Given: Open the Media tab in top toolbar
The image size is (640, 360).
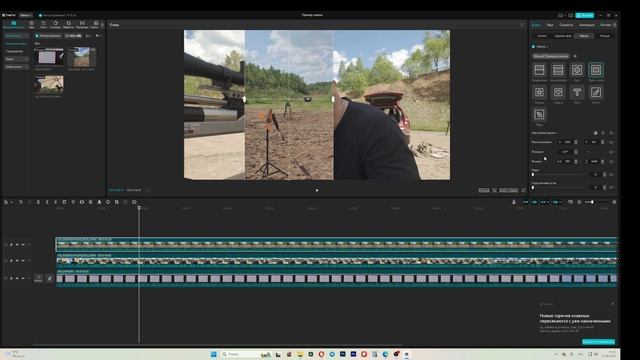Looking at the screenshot, I should pyautogui.click(x=13, y=24).
